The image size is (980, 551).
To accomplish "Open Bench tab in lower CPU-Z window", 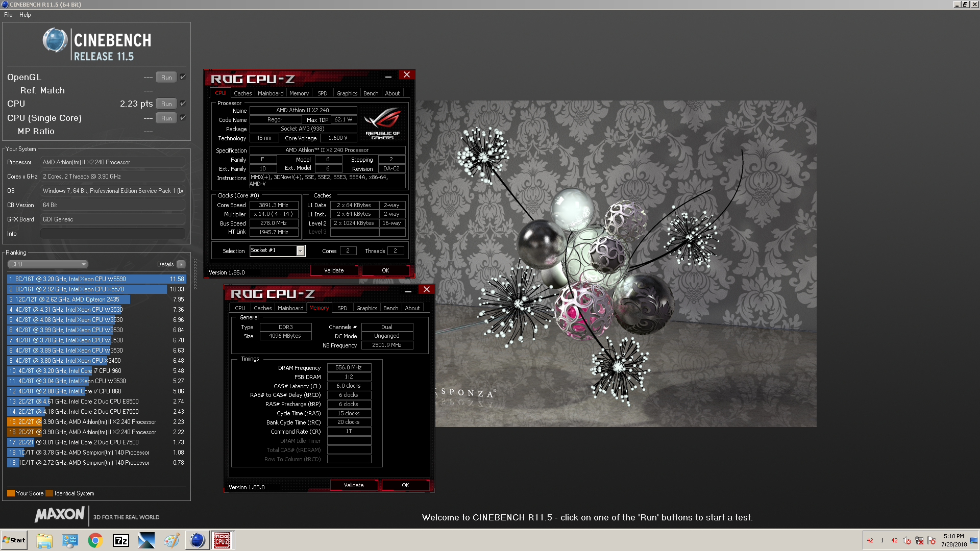I will pyautogui.click(x=391, y=308).
